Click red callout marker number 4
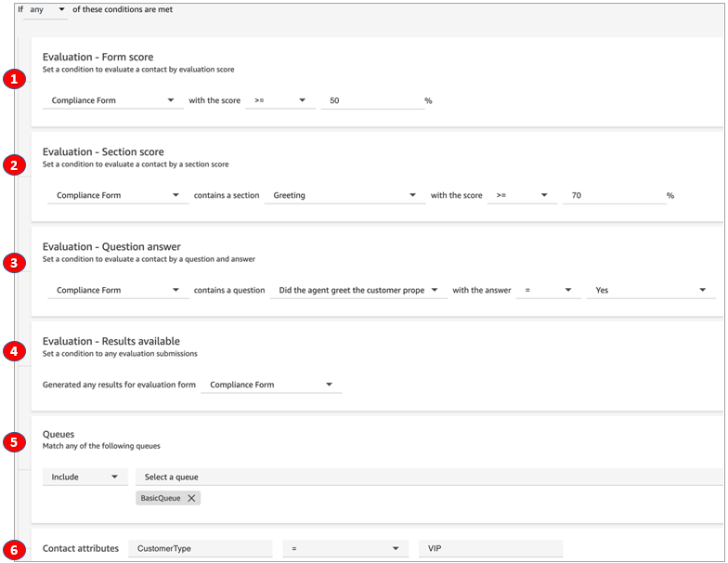728x563 pixels. [13, 352]
